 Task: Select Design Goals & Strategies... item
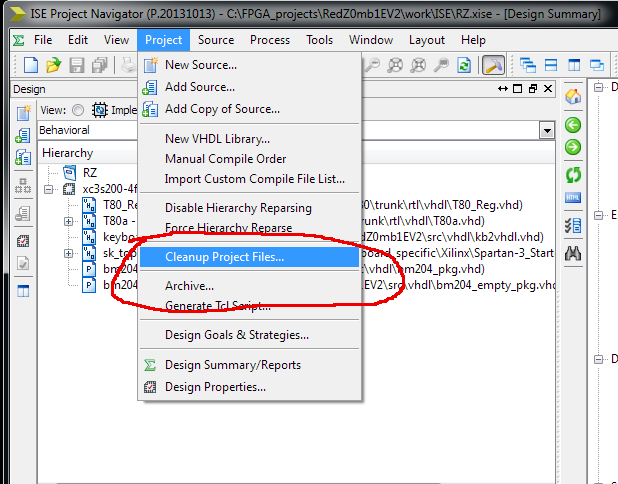249,335
